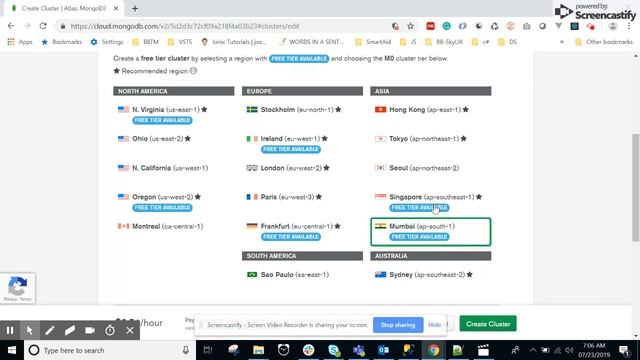The image size is (640, 360).
Task: Select the Screencastify cursor pointer tool
Action: tap(29, 330)
